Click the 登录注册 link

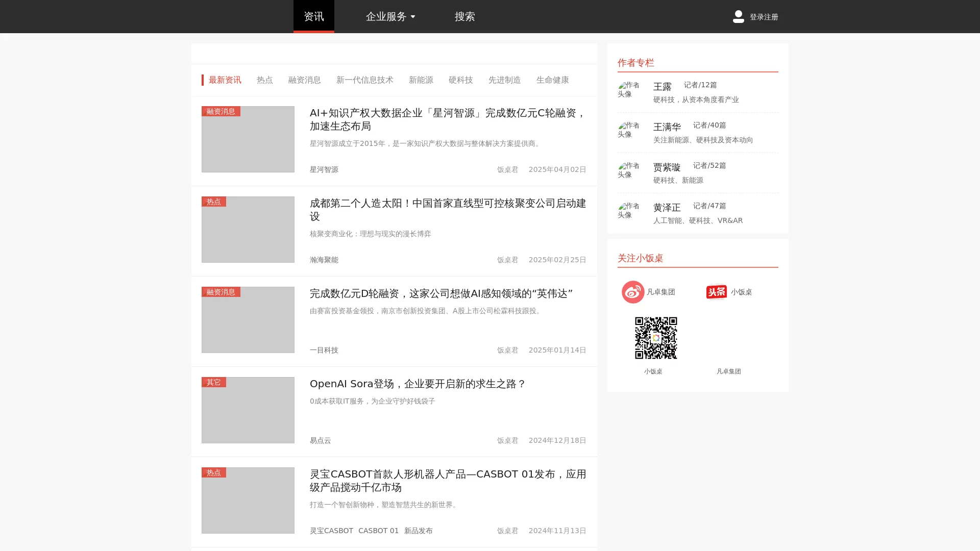coord(764,17)
